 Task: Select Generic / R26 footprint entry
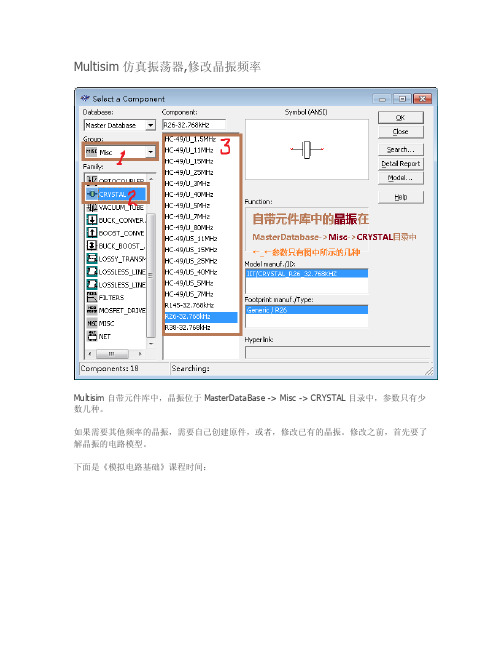(306, 310)
